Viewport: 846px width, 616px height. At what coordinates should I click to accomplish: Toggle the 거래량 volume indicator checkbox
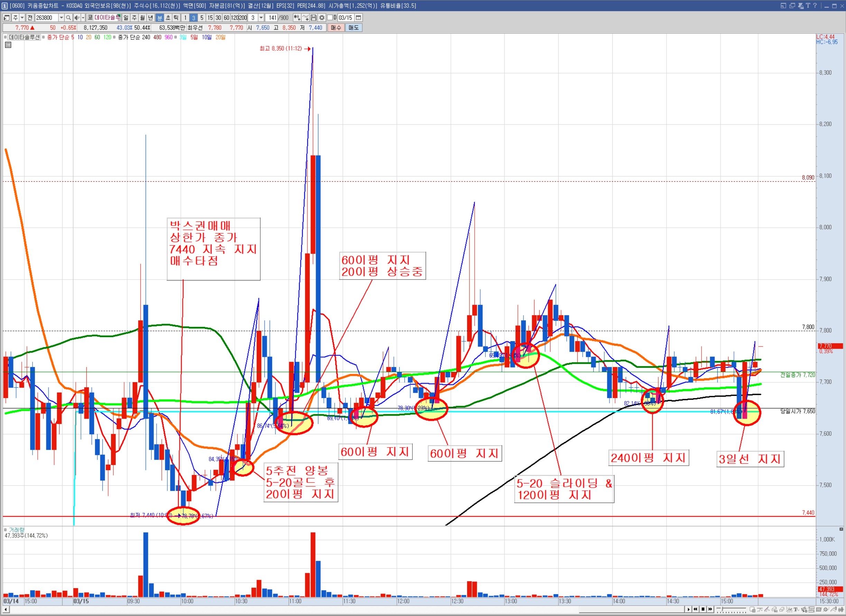click(x=5, y=530)
